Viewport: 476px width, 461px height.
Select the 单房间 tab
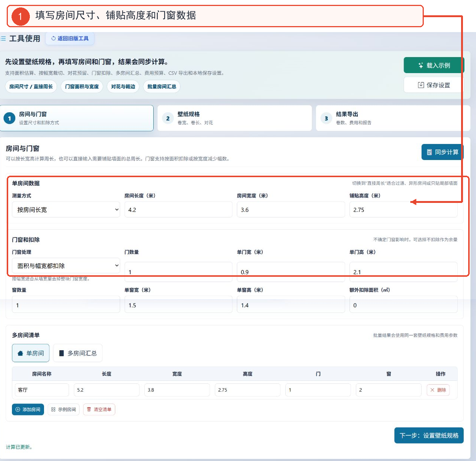tap(31, 353)
